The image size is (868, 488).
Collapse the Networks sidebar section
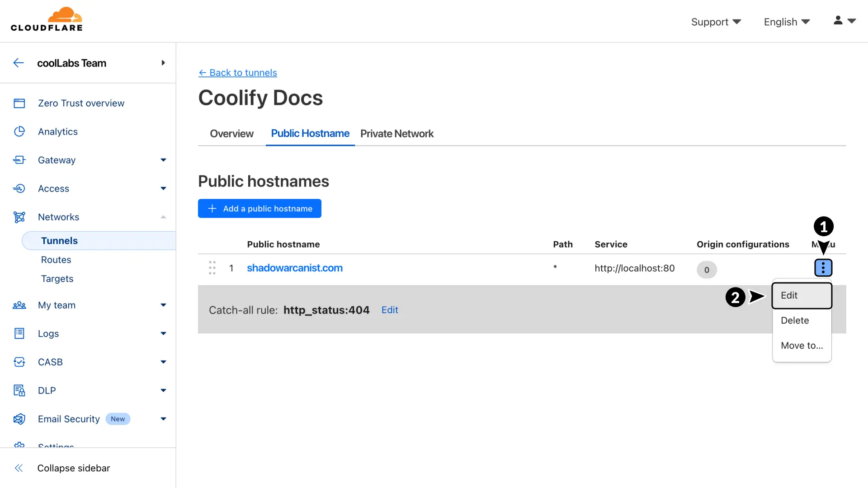163,217
